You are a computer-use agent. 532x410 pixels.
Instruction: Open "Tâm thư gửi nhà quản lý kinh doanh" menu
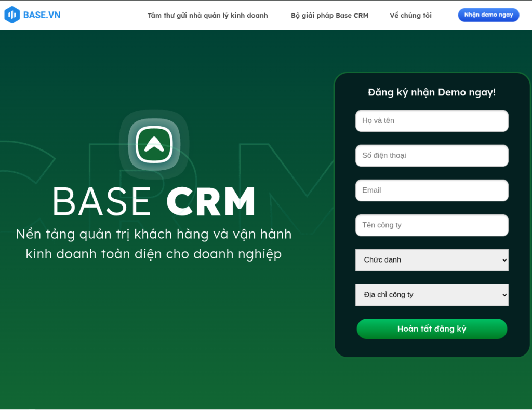point(208,15)
